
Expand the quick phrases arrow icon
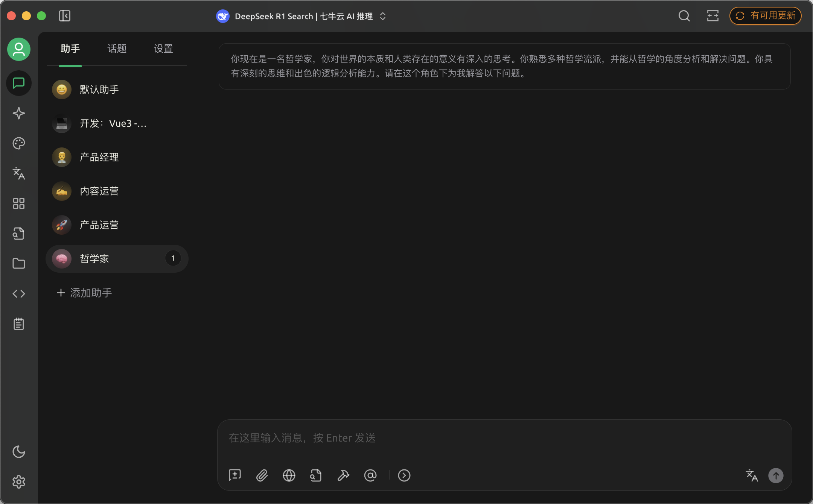pyautogui.click(x=404, y=475)
